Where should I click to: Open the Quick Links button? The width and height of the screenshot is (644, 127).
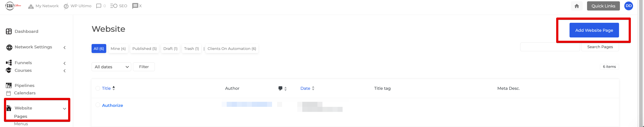pyautogui.click(x=603, y=6)
